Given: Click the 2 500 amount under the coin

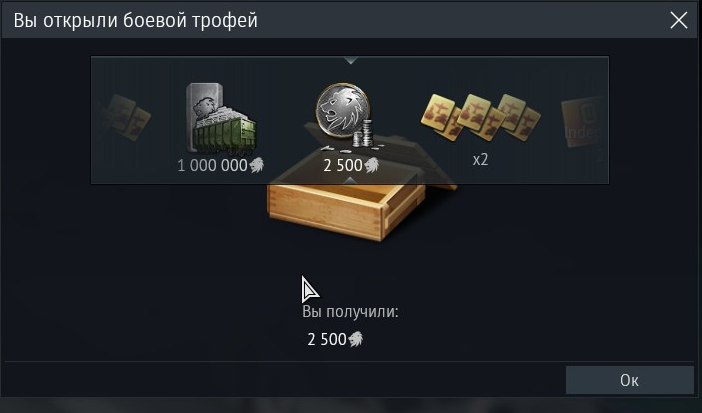Looking at the screenshot, I should coord(343,165).
